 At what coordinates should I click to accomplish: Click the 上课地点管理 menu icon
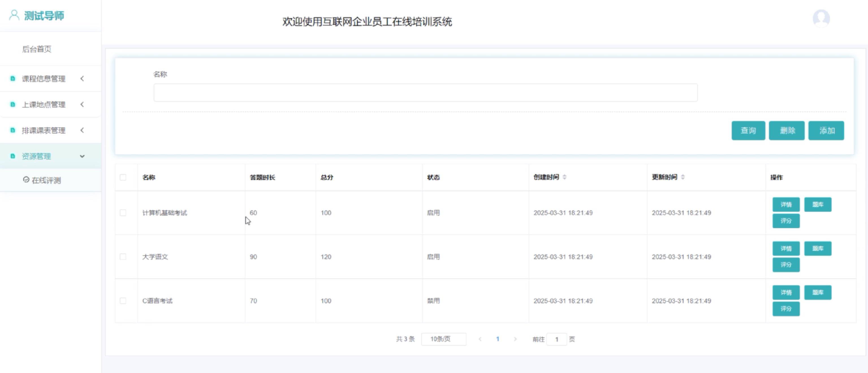coord(13,104)
